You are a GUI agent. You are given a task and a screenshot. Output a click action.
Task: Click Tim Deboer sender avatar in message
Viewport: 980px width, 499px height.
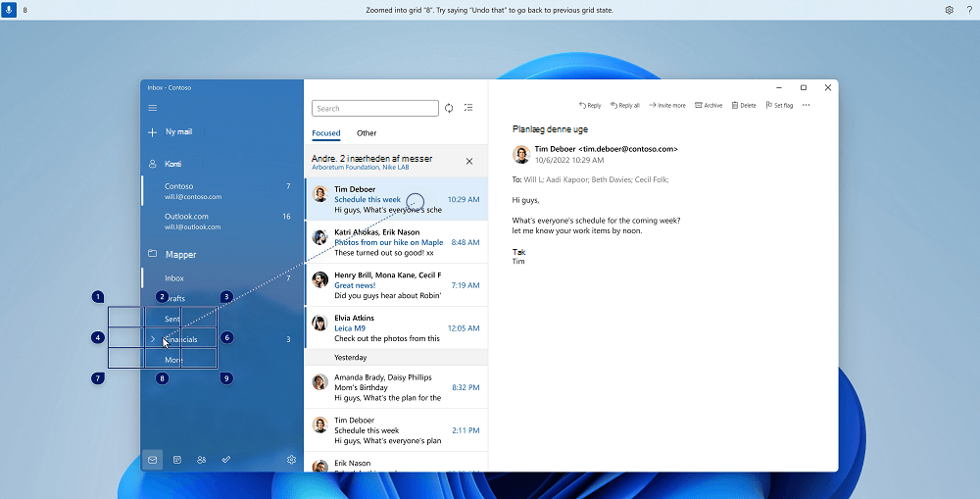(521, 155)
